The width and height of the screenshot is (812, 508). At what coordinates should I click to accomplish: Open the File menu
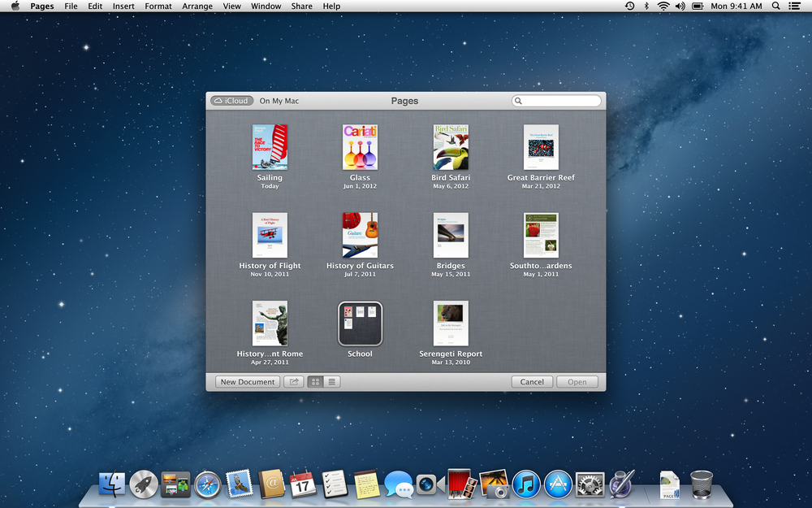[71, 7]
